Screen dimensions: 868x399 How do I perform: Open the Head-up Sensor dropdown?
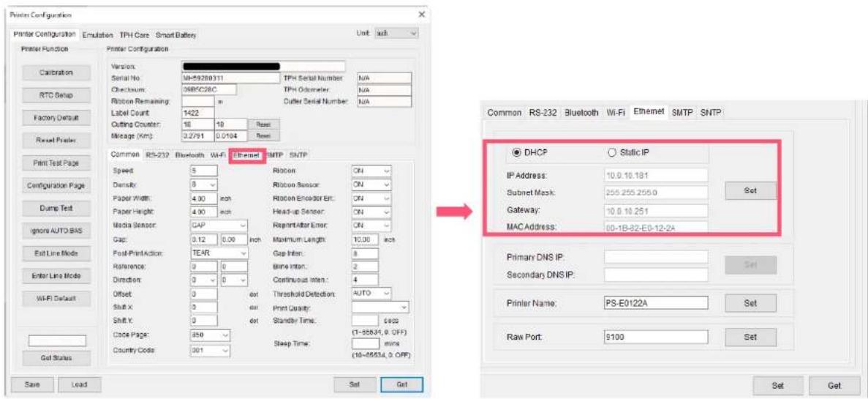coord(371,211)
